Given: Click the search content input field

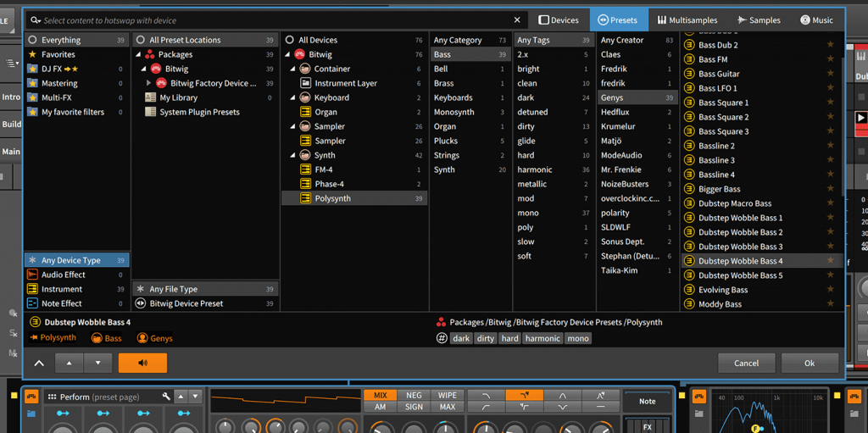Looking at the screenshot, I should [277, 20].
